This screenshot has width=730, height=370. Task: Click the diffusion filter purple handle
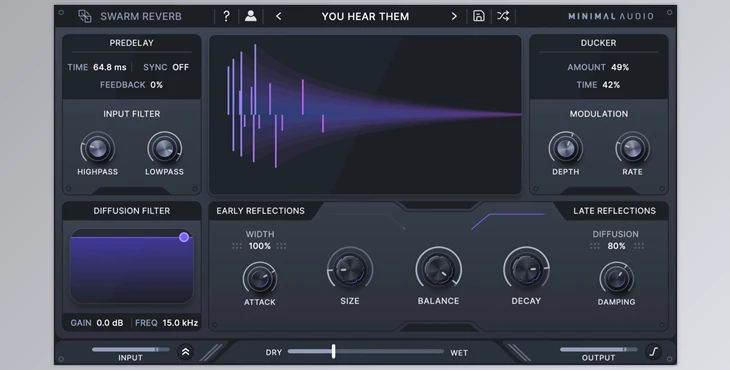pos(184,237)
